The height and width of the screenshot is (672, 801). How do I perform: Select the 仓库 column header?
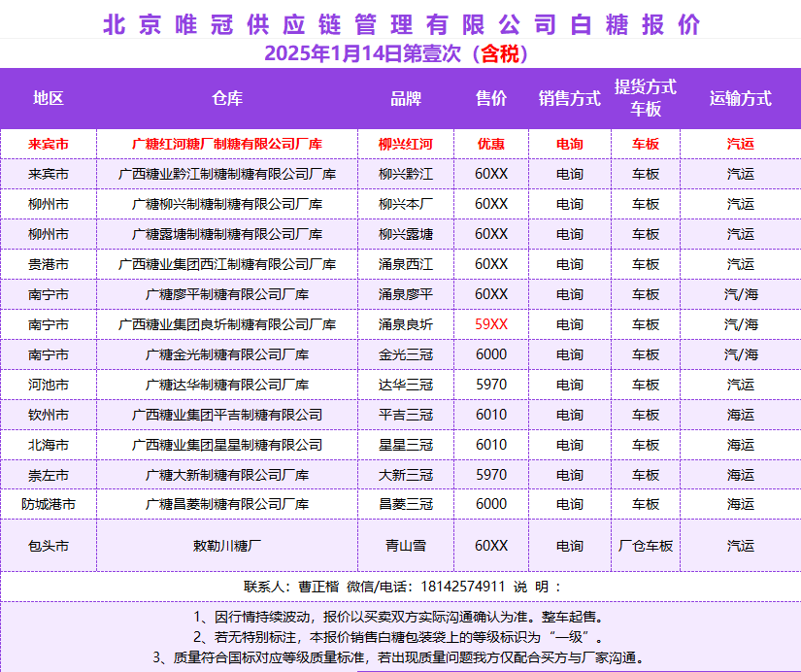pos(227,98)
